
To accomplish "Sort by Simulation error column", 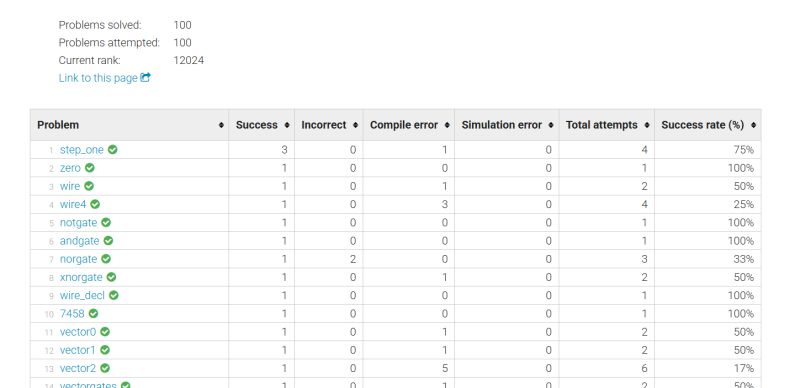I will [x=507, y=125].
